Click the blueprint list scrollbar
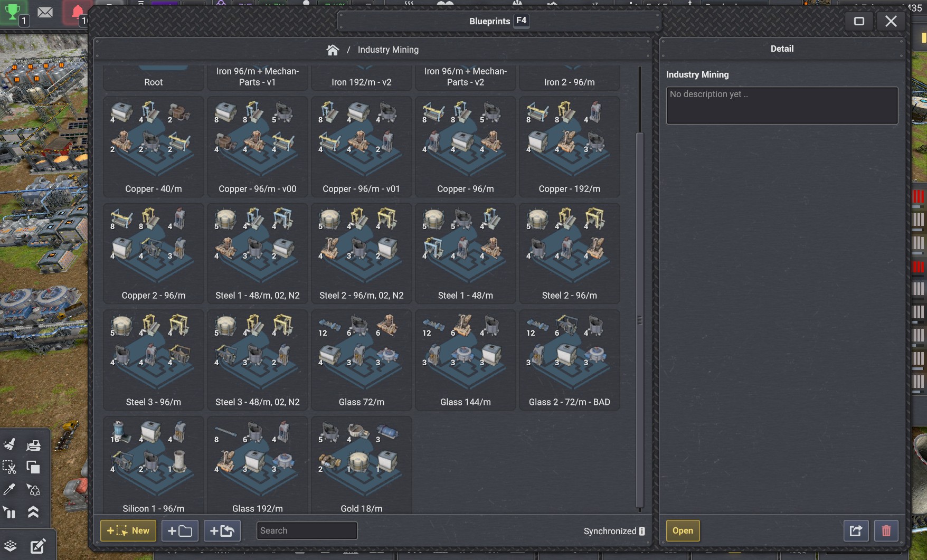Screen dimensions: 927x560 click(x=639, y=319)
